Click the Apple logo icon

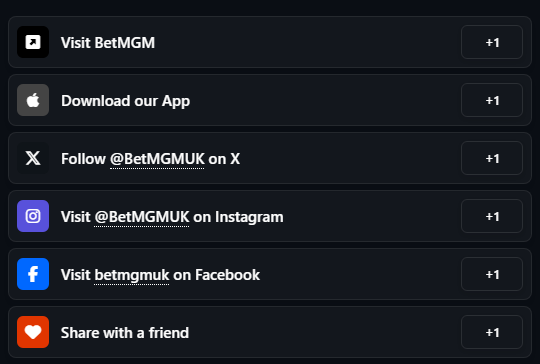click(33, 100)
